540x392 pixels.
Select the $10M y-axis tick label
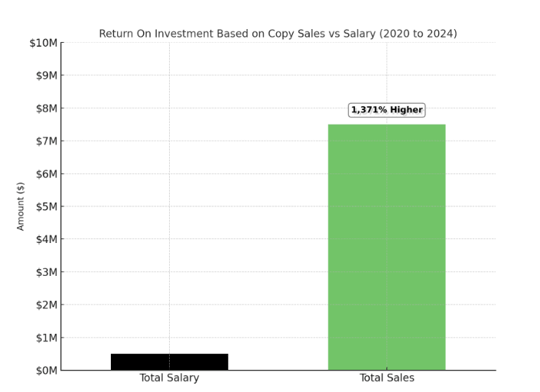tap(42, 43)
